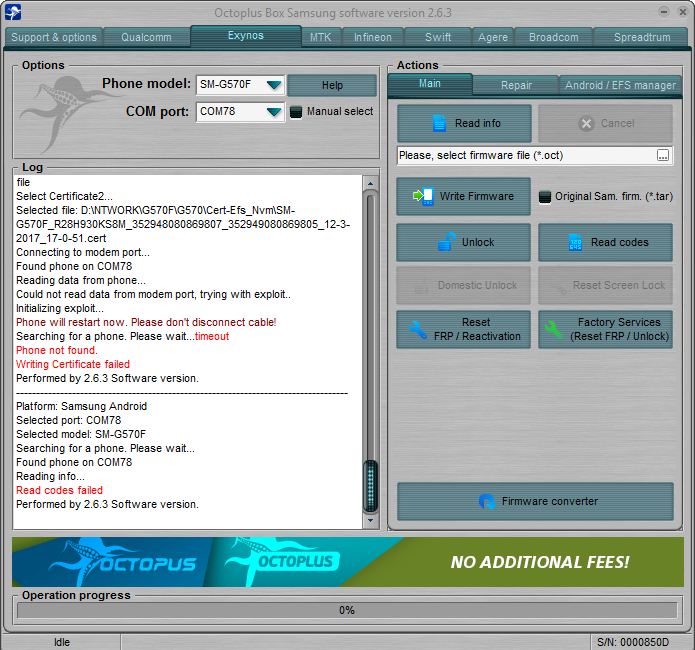Click the Read info button

click(x=464, y=123)
